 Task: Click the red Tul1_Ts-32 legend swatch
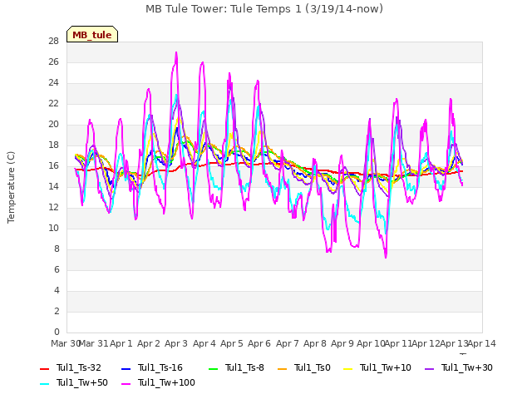point(44,368)
